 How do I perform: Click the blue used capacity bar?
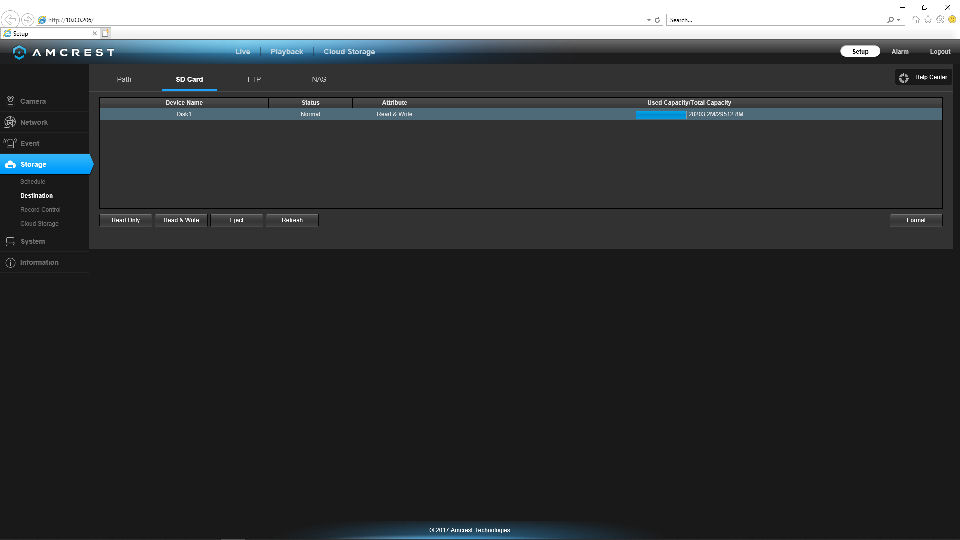click(661, 114)
